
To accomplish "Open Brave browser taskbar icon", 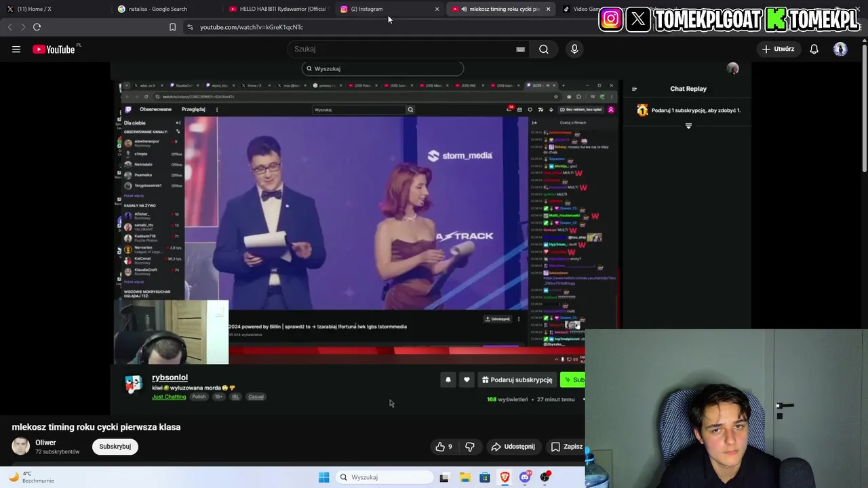I will [505, 477].
